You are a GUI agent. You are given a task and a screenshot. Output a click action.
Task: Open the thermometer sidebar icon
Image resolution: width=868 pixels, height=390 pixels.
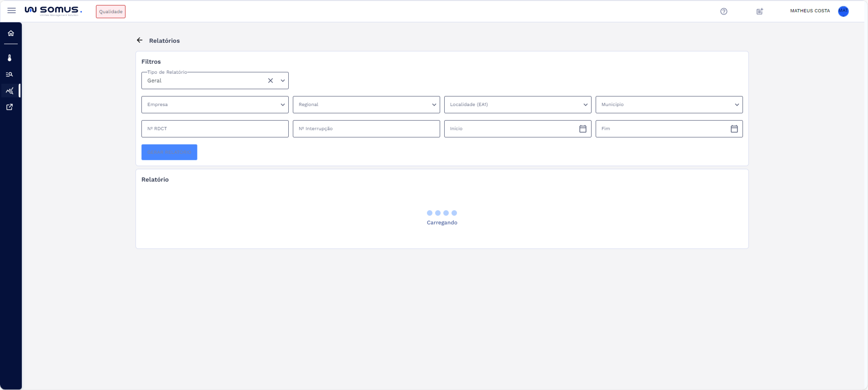coord(10,58)
